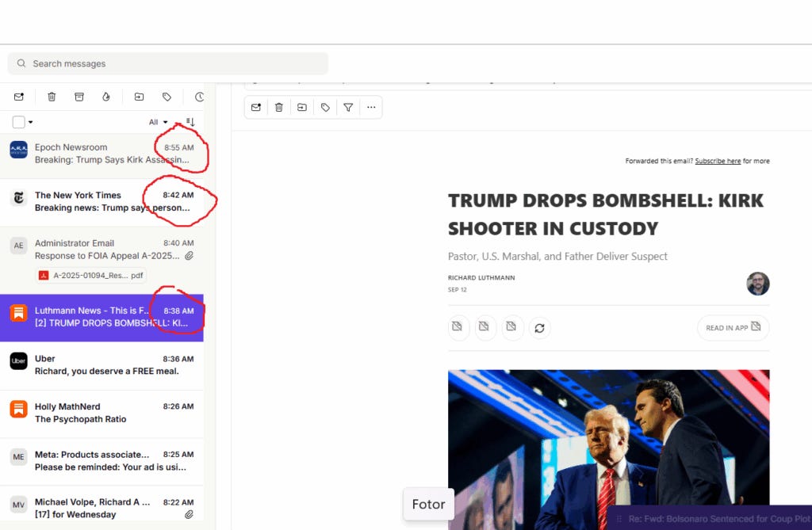Refresh blocked images with the reload icon
This screenshot has width=812, height=530.
539,327
